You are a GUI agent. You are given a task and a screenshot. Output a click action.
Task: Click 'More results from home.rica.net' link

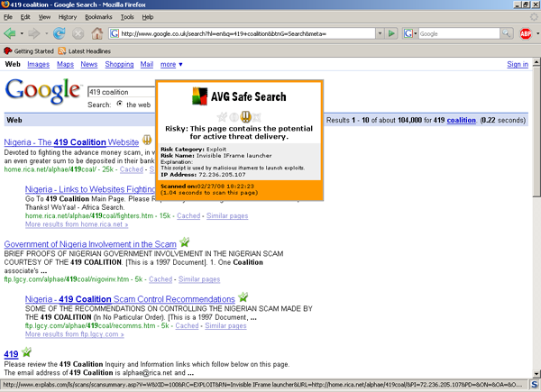[x=77, y=224]
